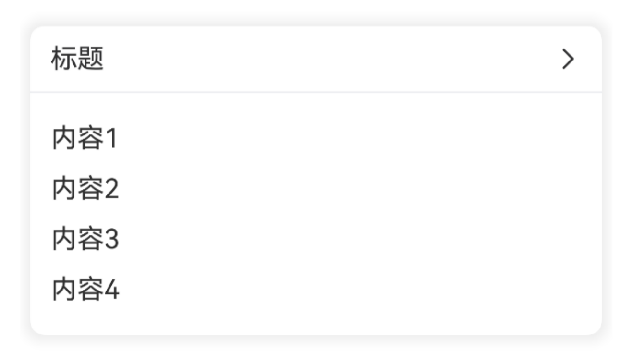Navigate forward with the title arrow
This screenshot has width=632, height=364.
(x=568, y=60)
